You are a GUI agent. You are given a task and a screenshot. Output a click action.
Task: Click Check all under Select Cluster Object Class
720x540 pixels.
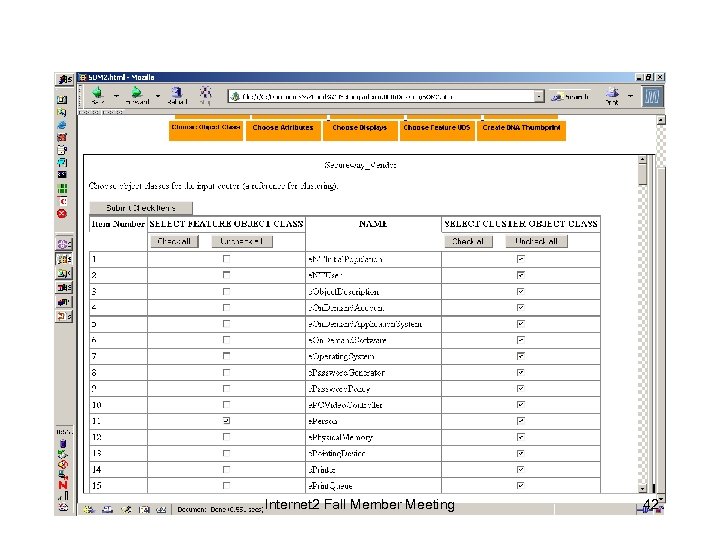point(468,241)
